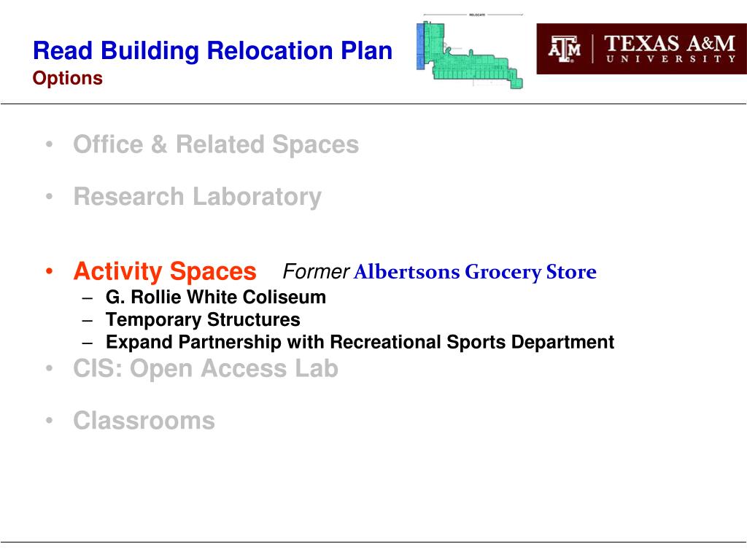Select the Research Laboratory bullet
Image resolution: width=747 pixels, height=560 pixels.
point(197,197)
